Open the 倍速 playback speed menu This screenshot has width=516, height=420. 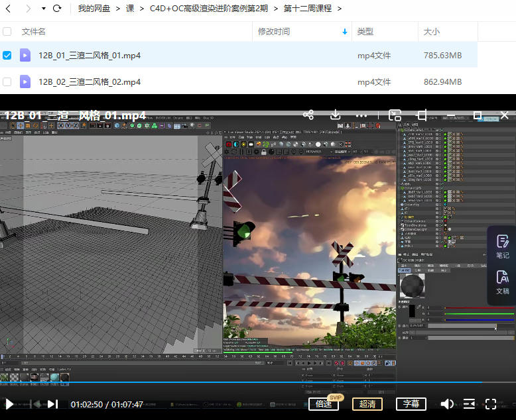(324, 404)
